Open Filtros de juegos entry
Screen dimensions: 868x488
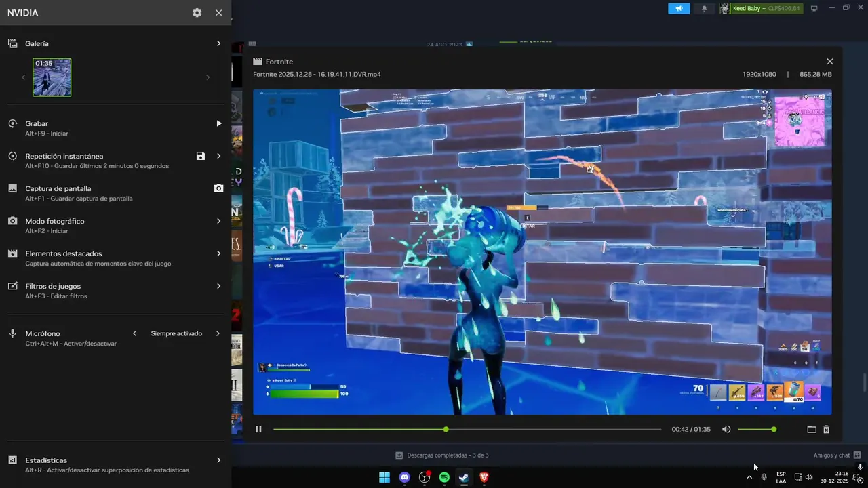click(115, 291)
